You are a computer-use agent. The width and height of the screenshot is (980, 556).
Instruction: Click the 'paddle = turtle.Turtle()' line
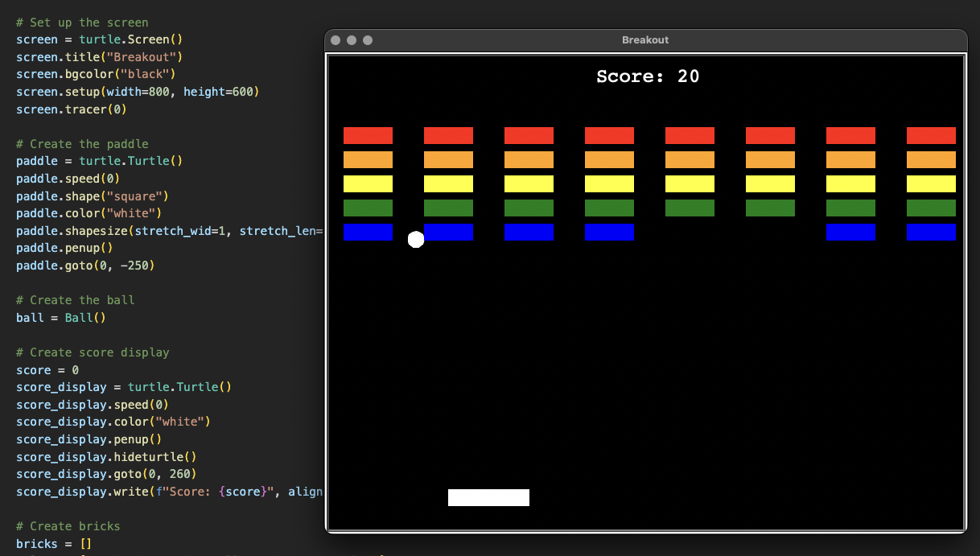click(x=100, y=161)
